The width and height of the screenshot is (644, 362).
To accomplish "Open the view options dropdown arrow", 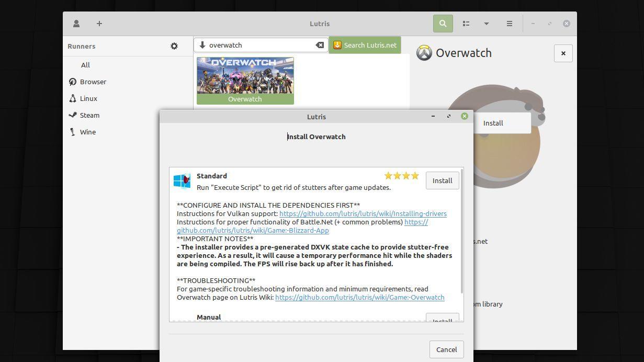I will (x=486, y=24).
